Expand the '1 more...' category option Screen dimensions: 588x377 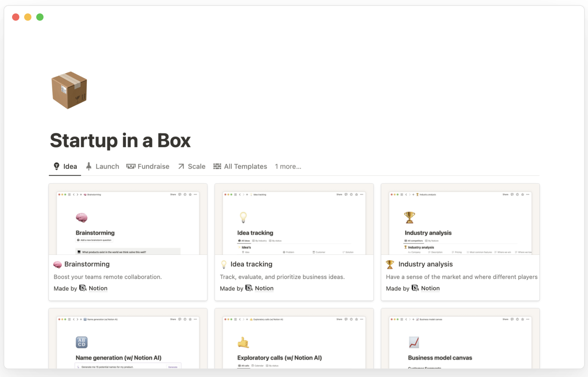click(x=288, y=166)
